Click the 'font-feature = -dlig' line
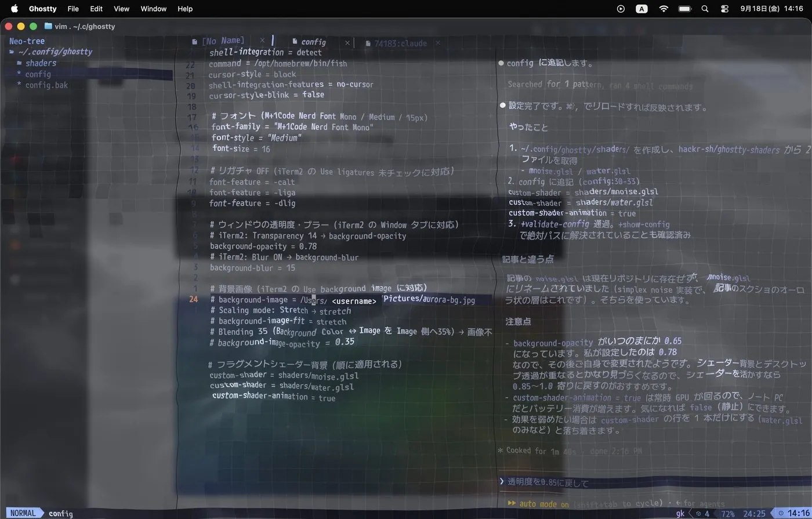 [252, 204]
